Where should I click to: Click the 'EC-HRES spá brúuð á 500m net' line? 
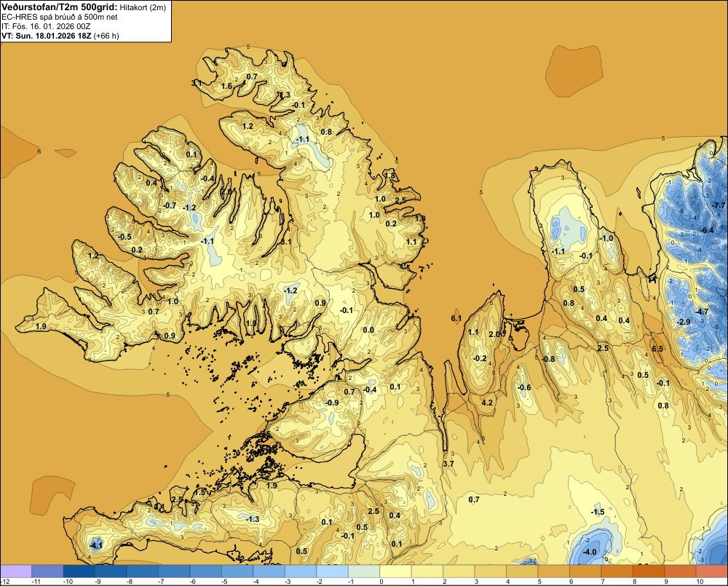click(60, 17)
